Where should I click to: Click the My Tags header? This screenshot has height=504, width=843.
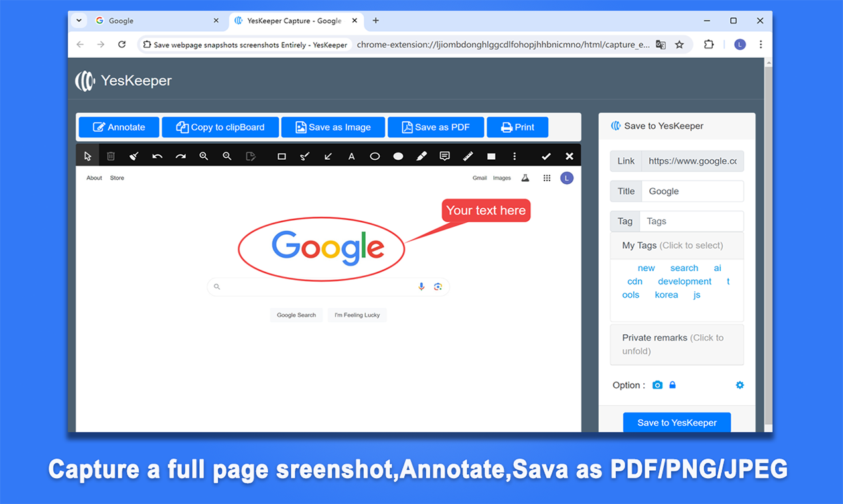(x=677, y=245)
